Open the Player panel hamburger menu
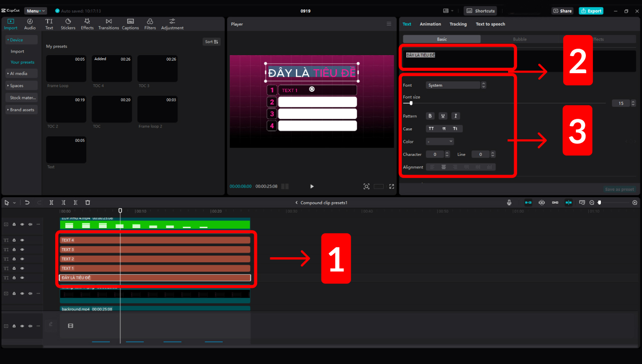 click(389, 24)
